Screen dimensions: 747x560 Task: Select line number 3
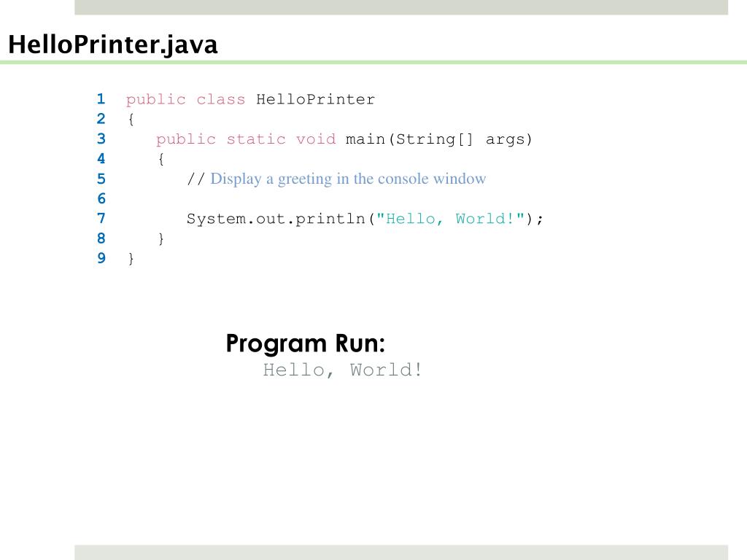pyautogui.click(x=101, y=139)
